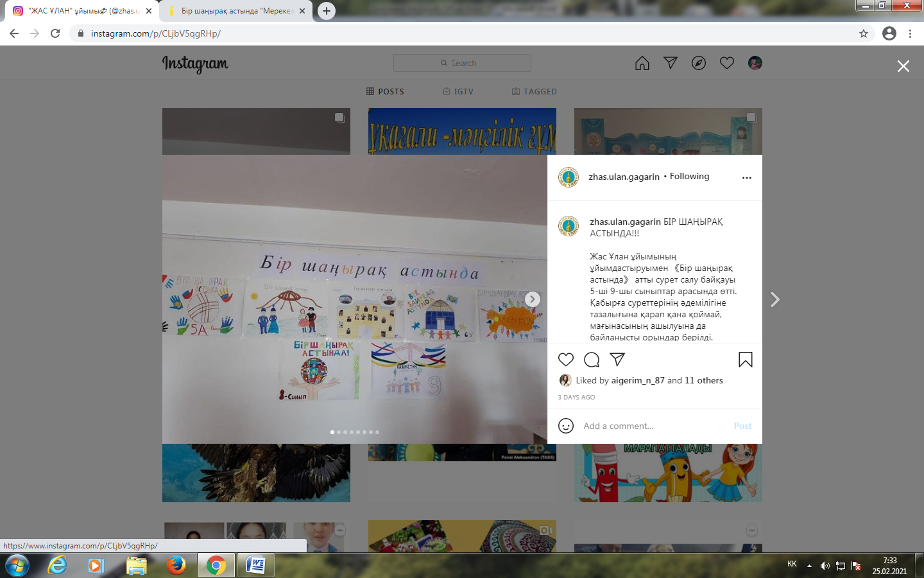The width and height of the screenshot is (924, 578).
Task: Open comments via the speech bubble icon
Action: click(x=592, y=360)
